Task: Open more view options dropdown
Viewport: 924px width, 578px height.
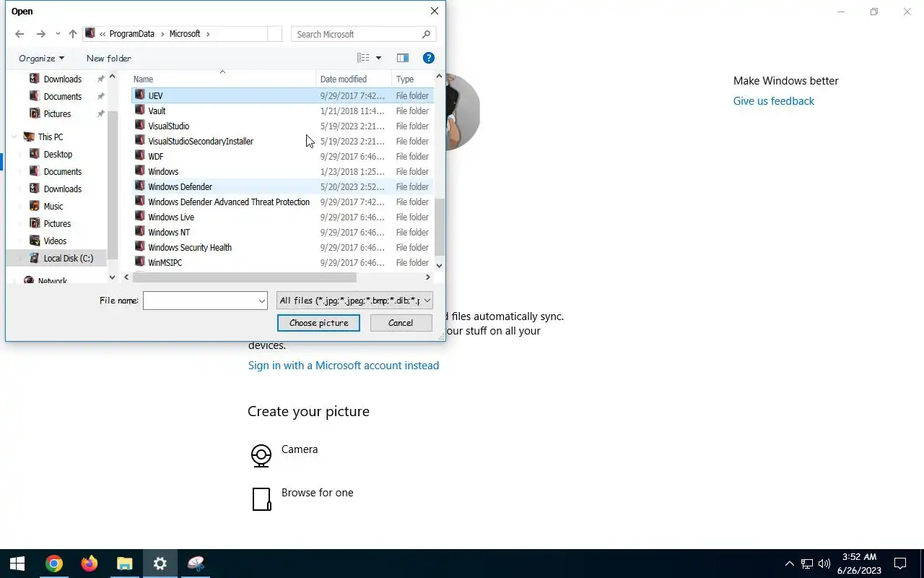Action: [x=378, y=58]
